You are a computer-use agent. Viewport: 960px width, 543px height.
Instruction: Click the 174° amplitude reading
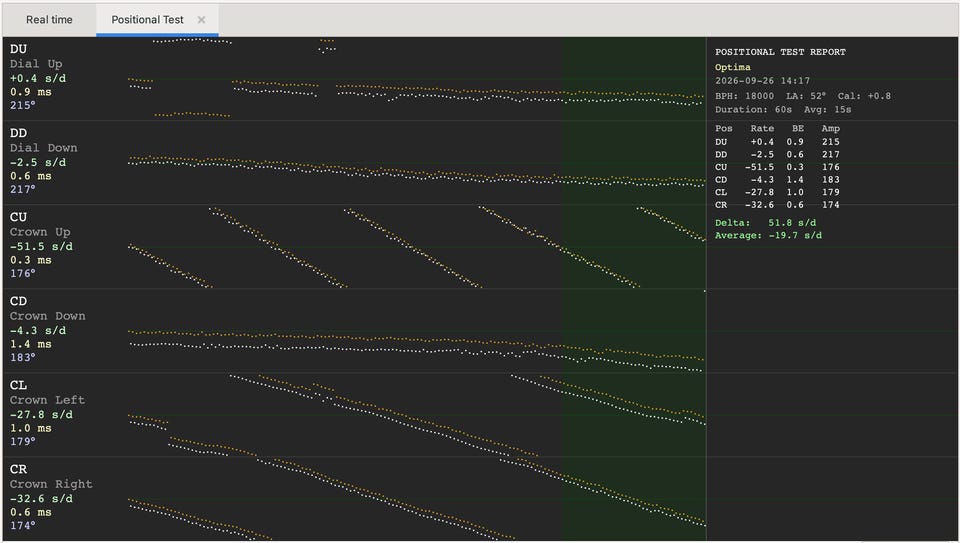click(x=23, y=525)
